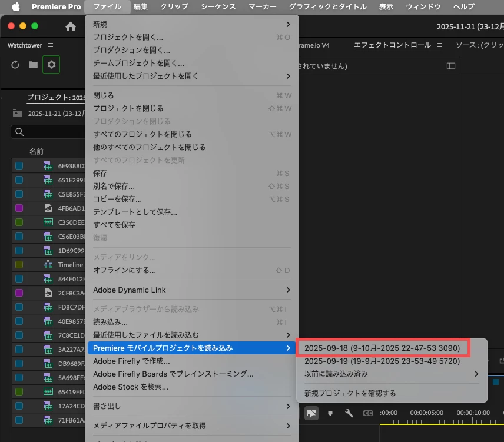Click the still image icon of 4FB6AD1 item

click(x=48, y=208)
